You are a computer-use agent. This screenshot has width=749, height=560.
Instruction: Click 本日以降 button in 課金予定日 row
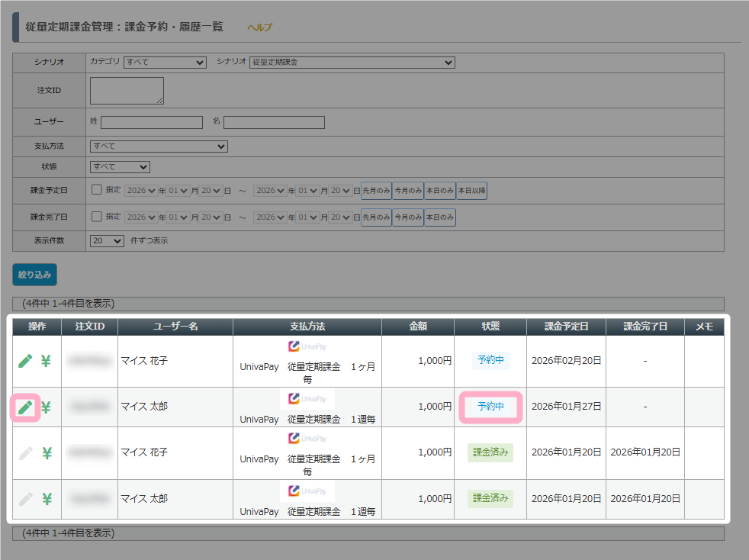point(471,191)
